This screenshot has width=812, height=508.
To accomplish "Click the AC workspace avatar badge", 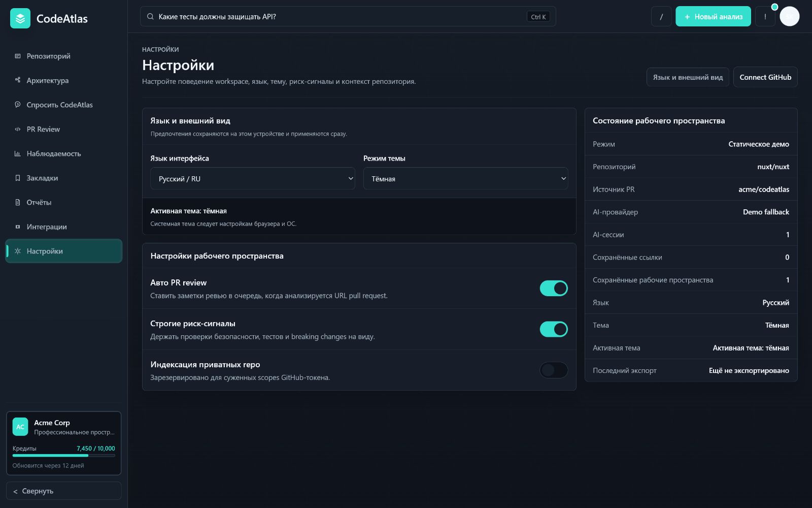I will 20,427.
